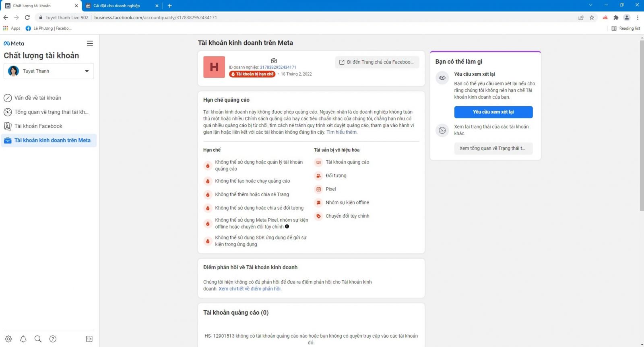Viewport: 644px width, 347px height.
Task: Close the 'Chất lượng tài khoản' tab
Action: [x=76, y=6]
